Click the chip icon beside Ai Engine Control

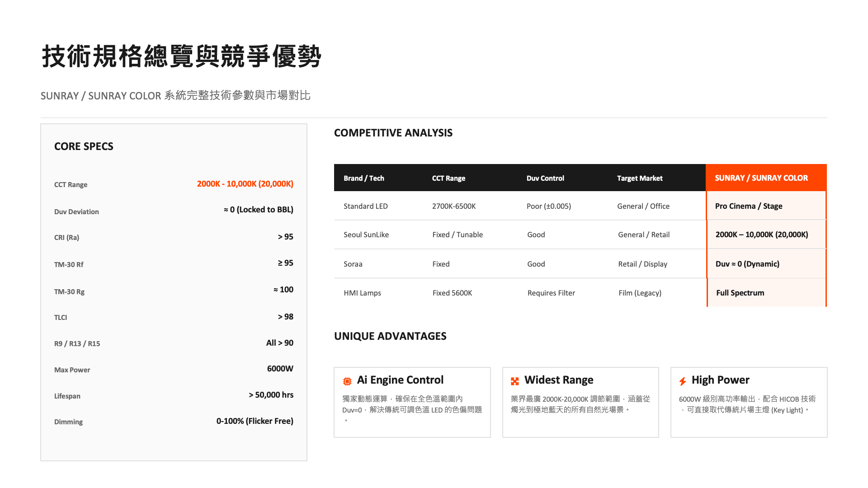click(347, 381)
